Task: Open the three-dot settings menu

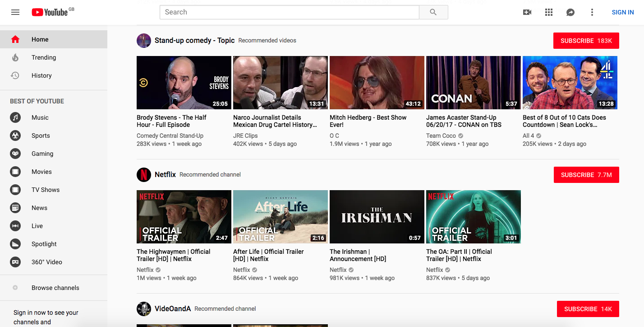Action: [x=592, y=12]
